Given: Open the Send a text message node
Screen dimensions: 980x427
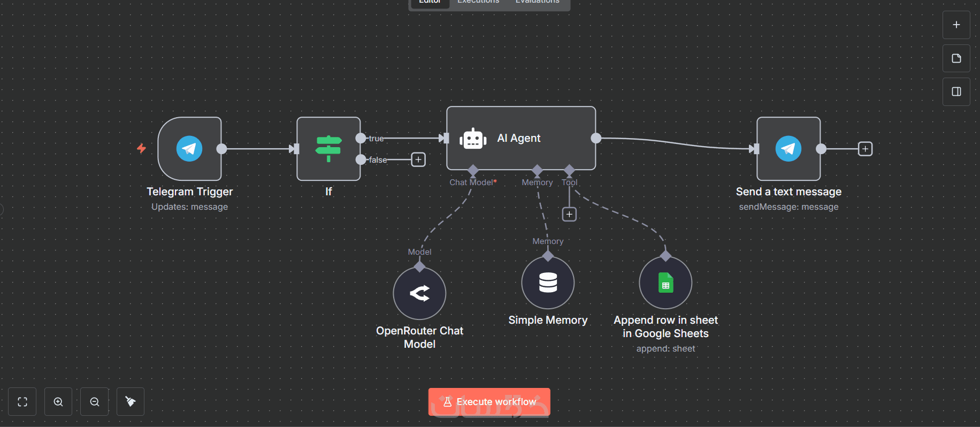Looking at the screenshot, I should [788, 149].
